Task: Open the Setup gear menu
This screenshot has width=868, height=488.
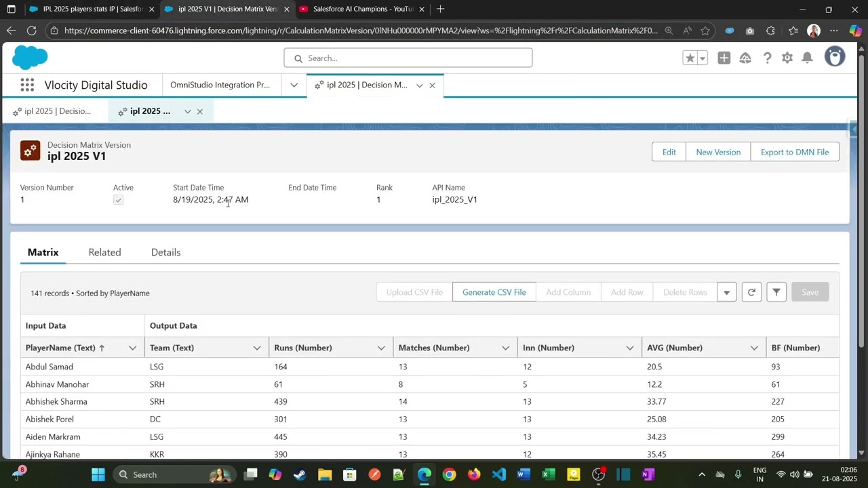Action: [787, 58]
